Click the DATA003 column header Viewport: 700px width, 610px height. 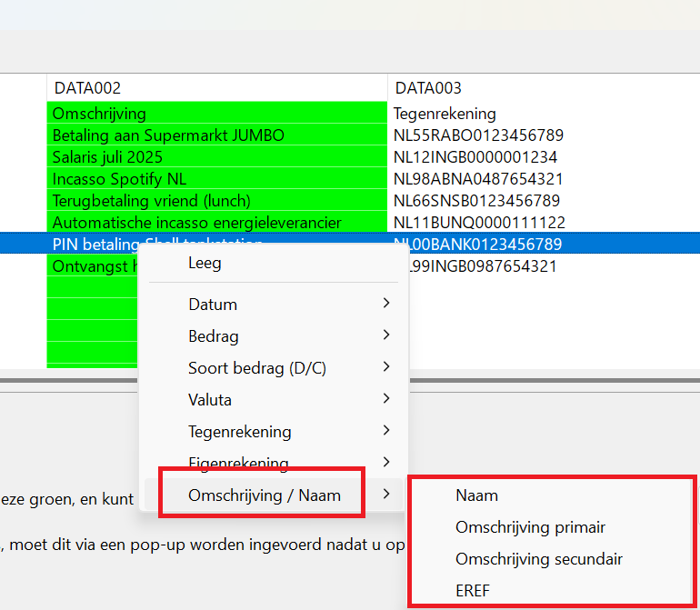pos(544,88)
